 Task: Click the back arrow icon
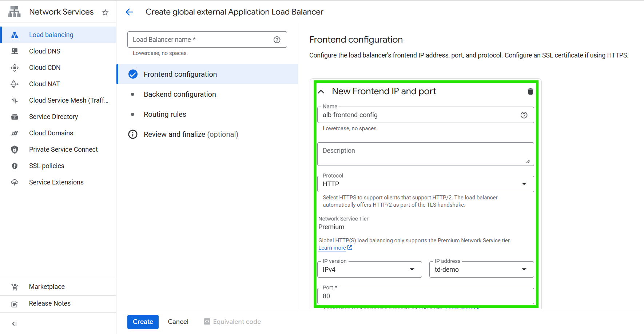tap(129, 12)
